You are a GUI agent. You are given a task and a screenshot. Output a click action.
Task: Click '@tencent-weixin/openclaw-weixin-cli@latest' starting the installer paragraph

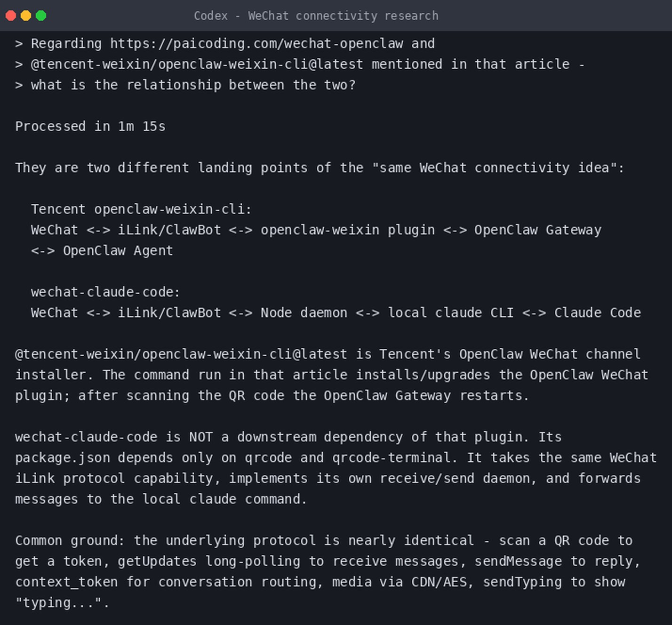(x=181, y=354)
